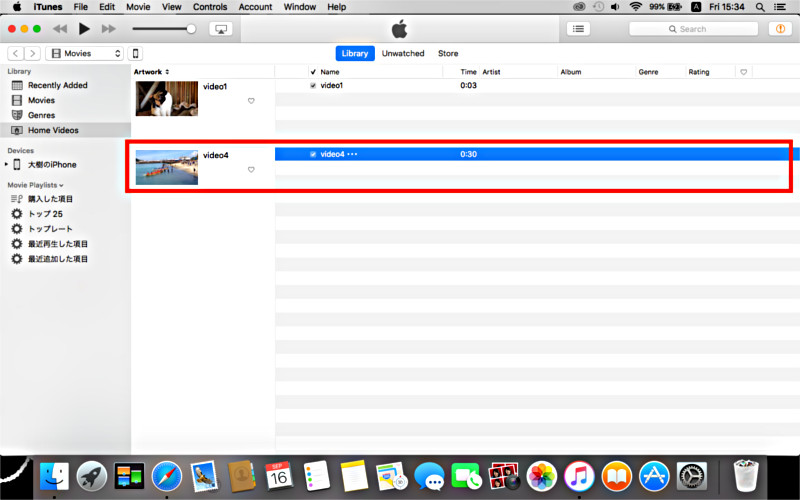Click the iPhone device icon button
The height and width of the screenshot is (500, 800).
click(x=136, y=53)
